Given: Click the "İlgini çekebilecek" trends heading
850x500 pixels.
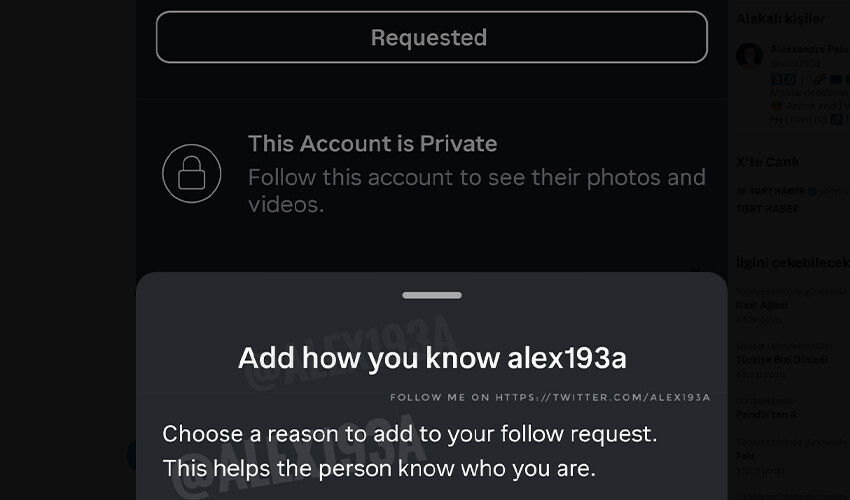Looking at the screenshot, I should coord(790,262).
